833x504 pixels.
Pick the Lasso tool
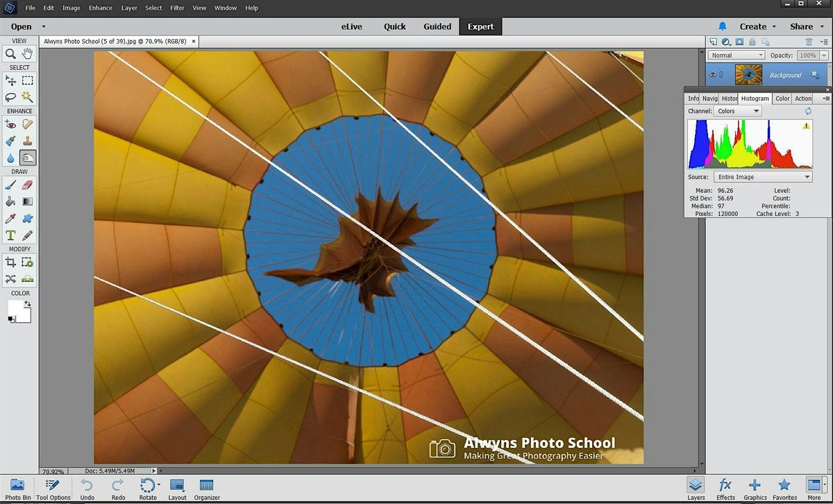click(x=10, y=97)
